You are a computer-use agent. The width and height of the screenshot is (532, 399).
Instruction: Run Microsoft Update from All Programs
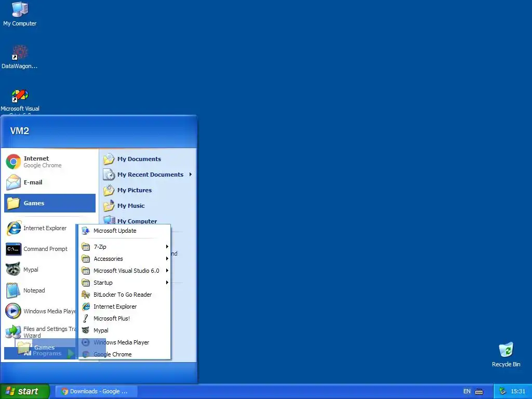125,231
